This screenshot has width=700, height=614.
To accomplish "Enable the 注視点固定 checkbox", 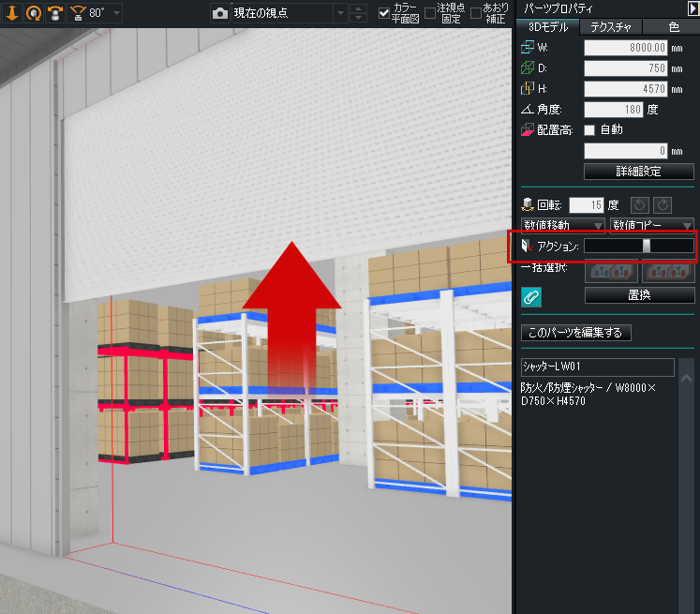I will pos(430,13).
